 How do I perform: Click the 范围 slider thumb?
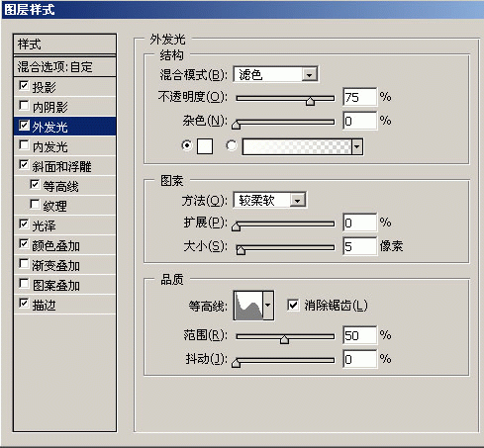(284, 339)
